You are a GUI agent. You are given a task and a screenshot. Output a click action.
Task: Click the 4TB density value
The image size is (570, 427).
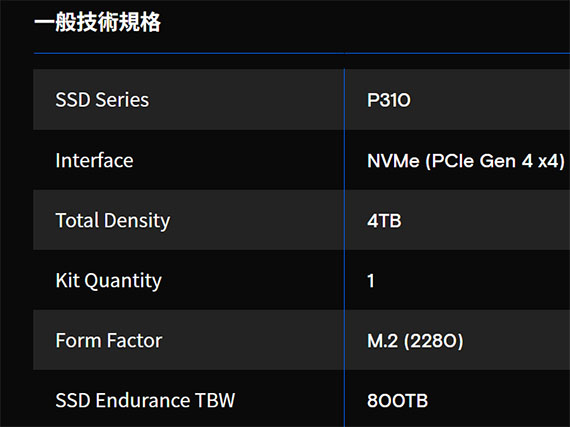coord(384,221)
